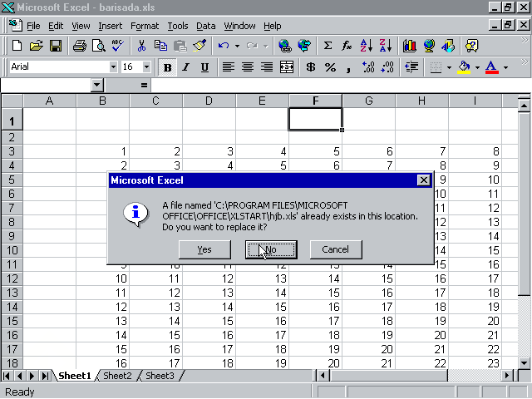Open a file with folder icon
This screenshot has width=532, height=399.
click(37, 46)
